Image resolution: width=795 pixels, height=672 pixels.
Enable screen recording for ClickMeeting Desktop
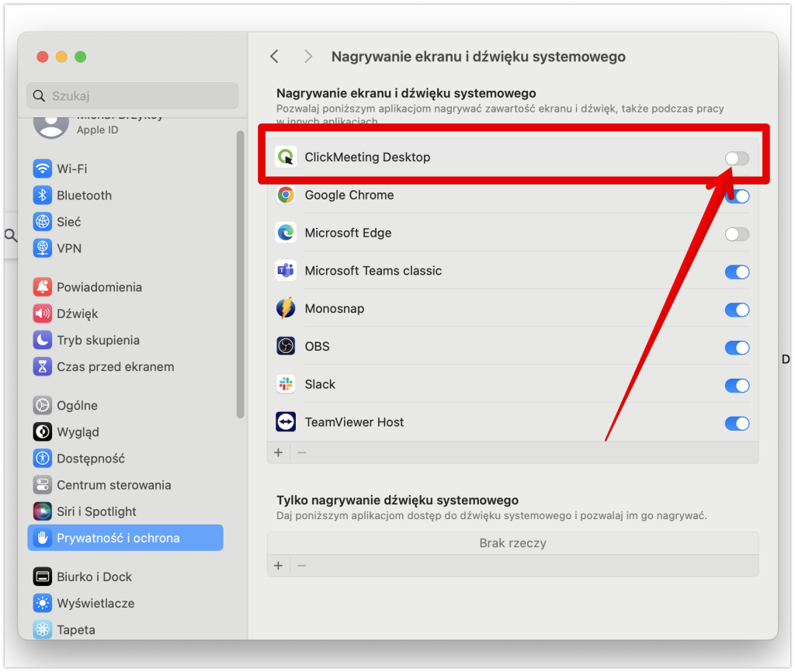pos(738,158)
